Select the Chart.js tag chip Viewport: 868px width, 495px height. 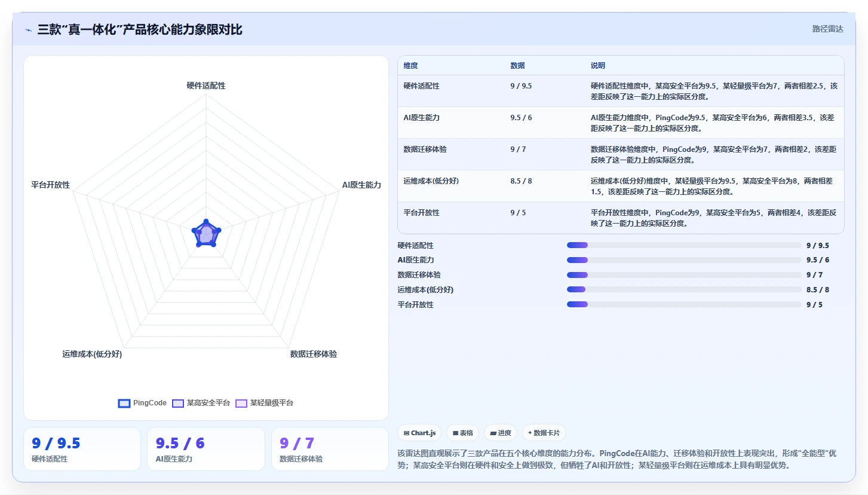point(419,433)
